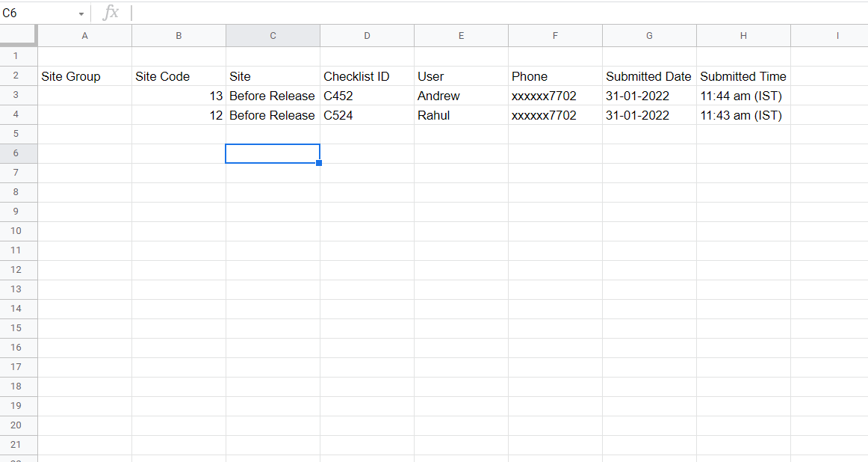
Task: Select column D header
Action: (367, 35)
